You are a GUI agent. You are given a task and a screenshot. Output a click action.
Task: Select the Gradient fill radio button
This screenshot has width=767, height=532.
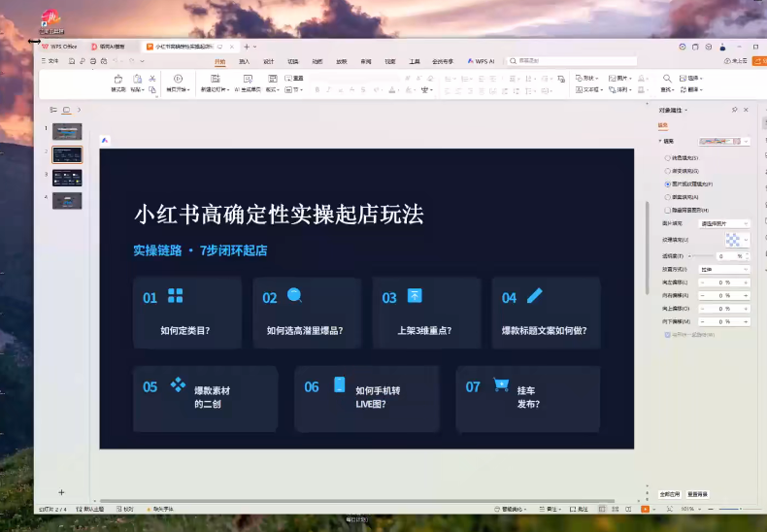click(x=668, y=171)
